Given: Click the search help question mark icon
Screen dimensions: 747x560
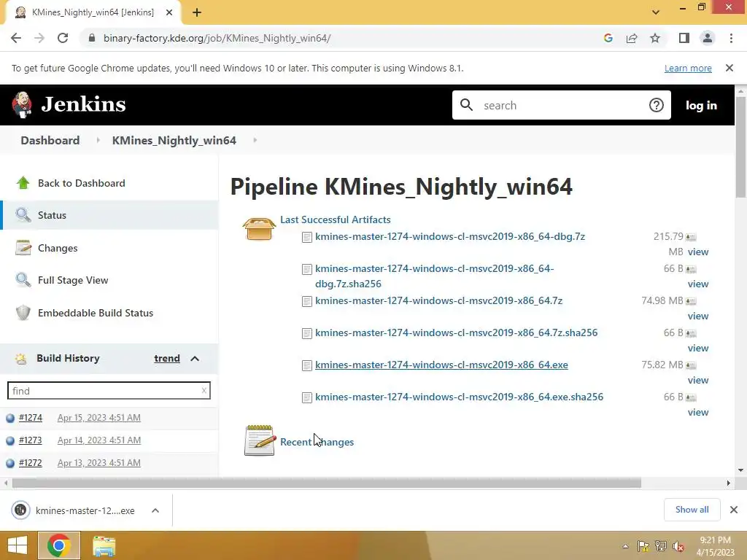Looking at the screenshot, I should (x=656, y=105).
